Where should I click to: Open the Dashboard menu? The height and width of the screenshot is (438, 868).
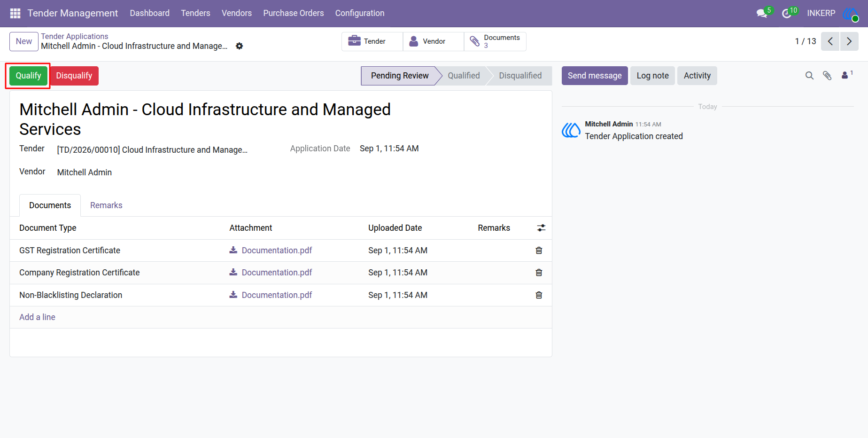(150, 13)
